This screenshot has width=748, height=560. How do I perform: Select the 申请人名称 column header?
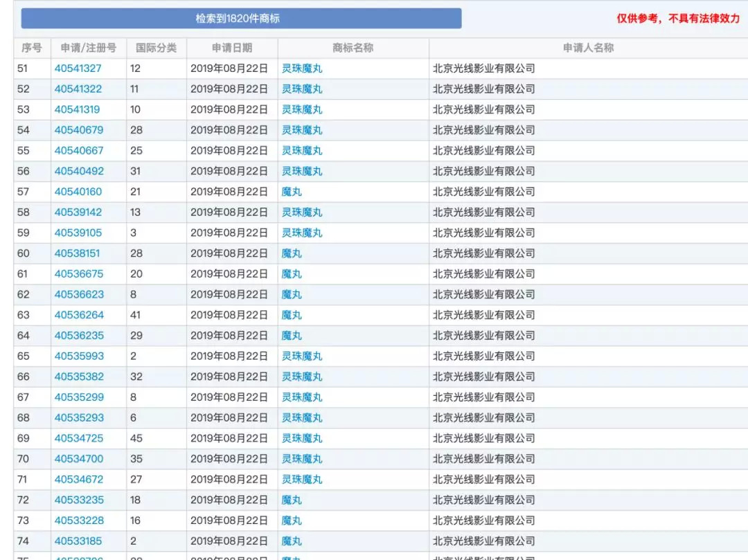[588, 48]
